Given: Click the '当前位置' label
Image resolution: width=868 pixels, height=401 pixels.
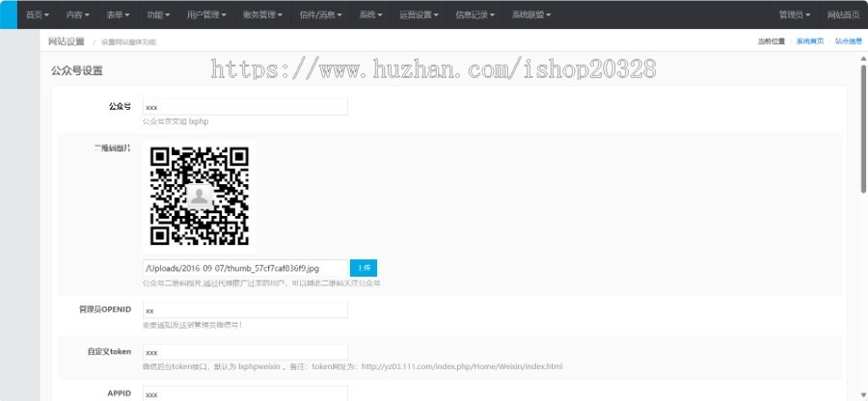Looking at the screenshot, I should 772,41.
